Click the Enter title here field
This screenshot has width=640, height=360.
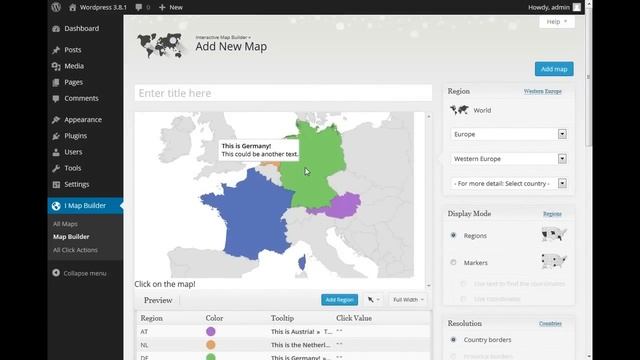pos(283,93)
